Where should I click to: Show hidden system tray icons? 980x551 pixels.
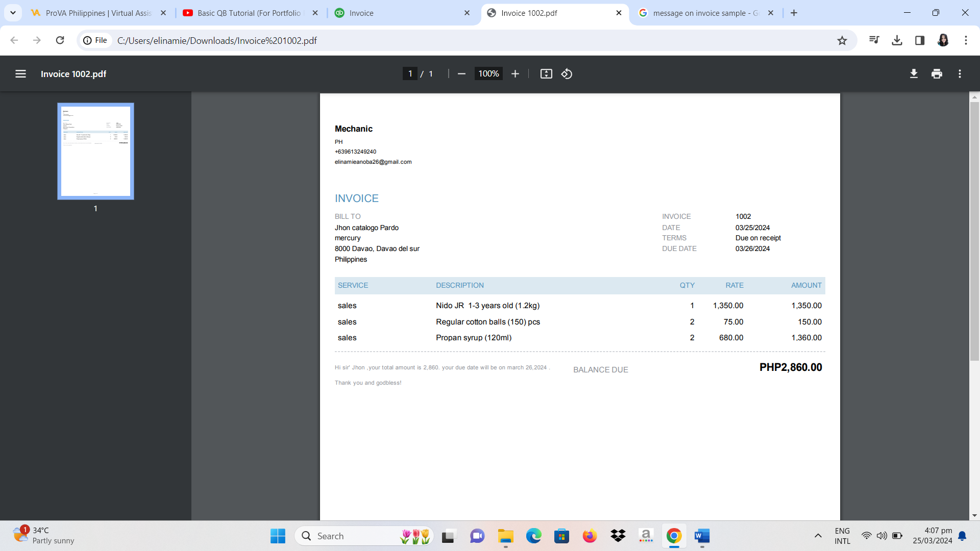pyautogui.click(x=818, y=536)
